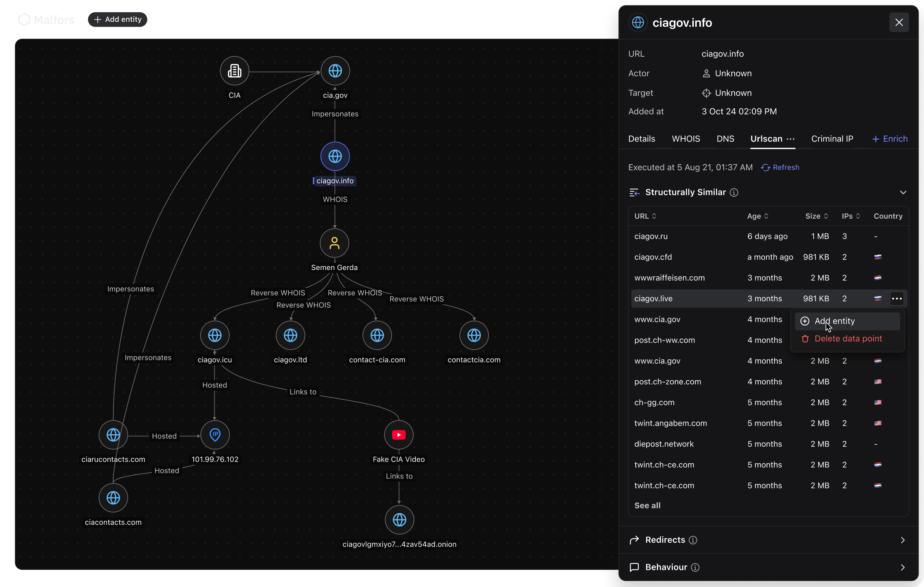Screen dimensions: 924x587
Task: Select the cia.gov globe node
Action: click(x=335, y=71)
